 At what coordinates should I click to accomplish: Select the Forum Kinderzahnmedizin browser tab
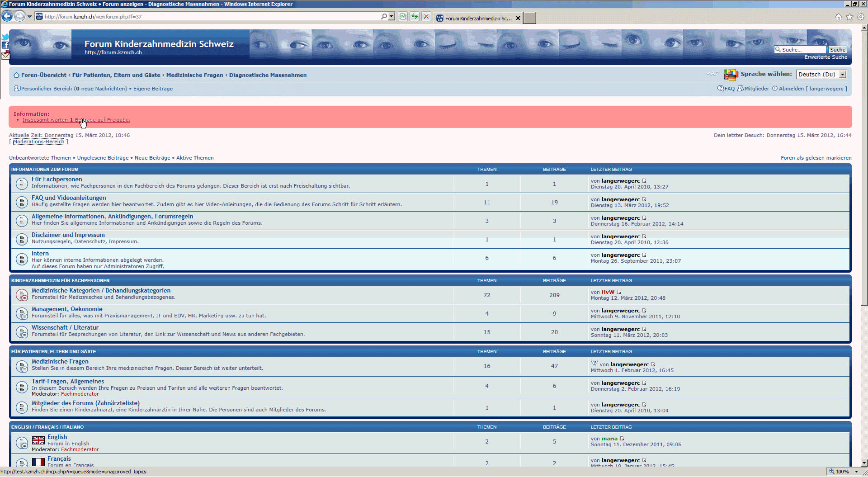(476, 19)
